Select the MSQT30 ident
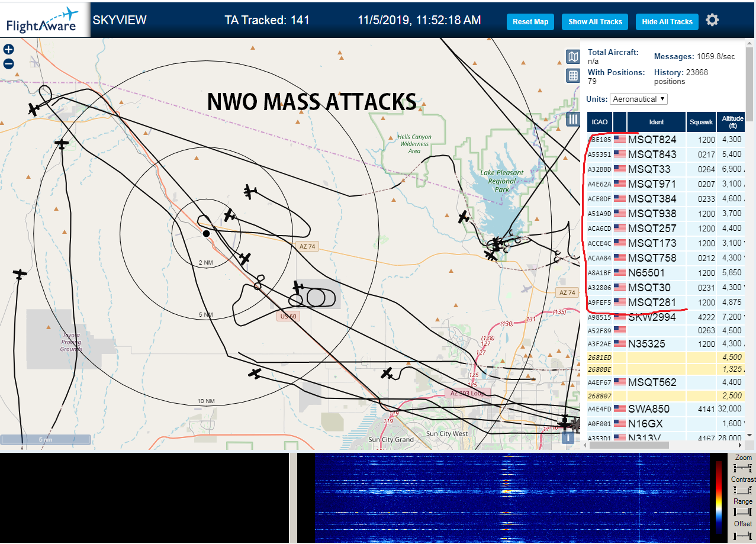Viewport: 756px width, 544px height. pyautogui.click(x=649, y=288)
